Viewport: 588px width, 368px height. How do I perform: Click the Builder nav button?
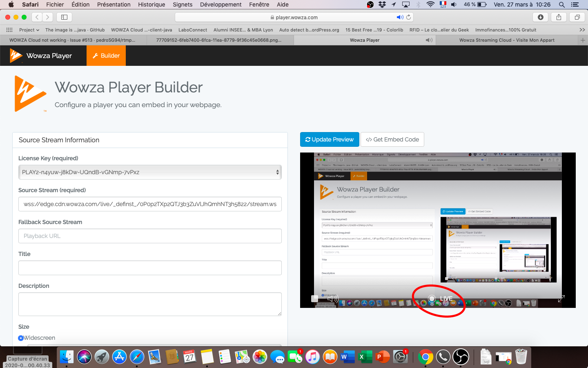click(106, 56)
